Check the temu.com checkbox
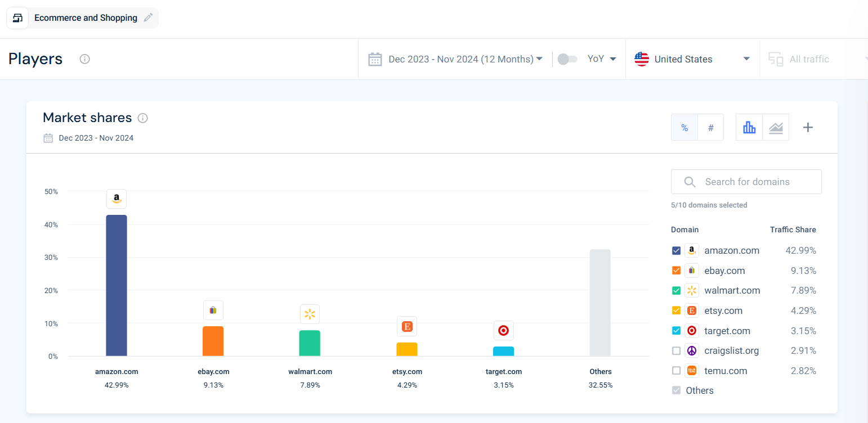The image size is (868, 423). 677,371
